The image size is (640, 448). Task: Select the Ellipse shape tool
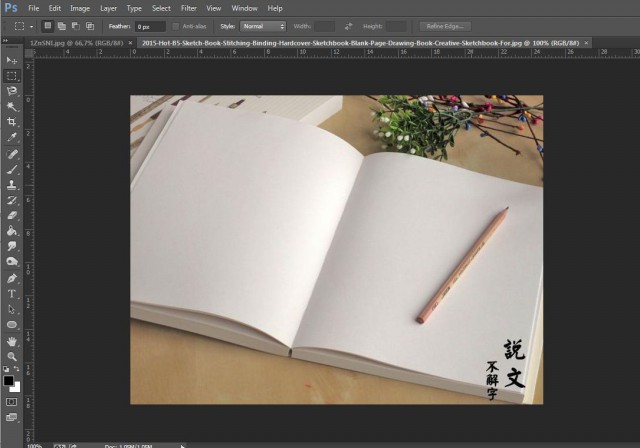[x=11, y=325]
